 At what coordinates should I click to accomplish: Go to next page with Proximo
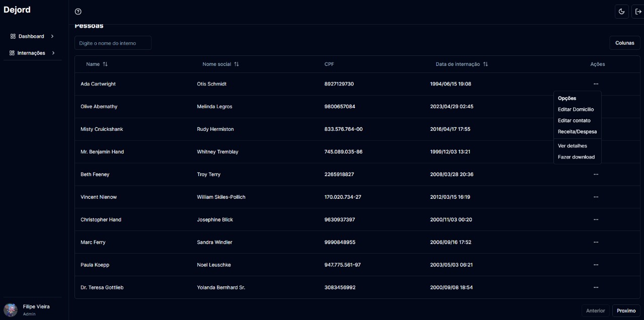tap(626, 310)
